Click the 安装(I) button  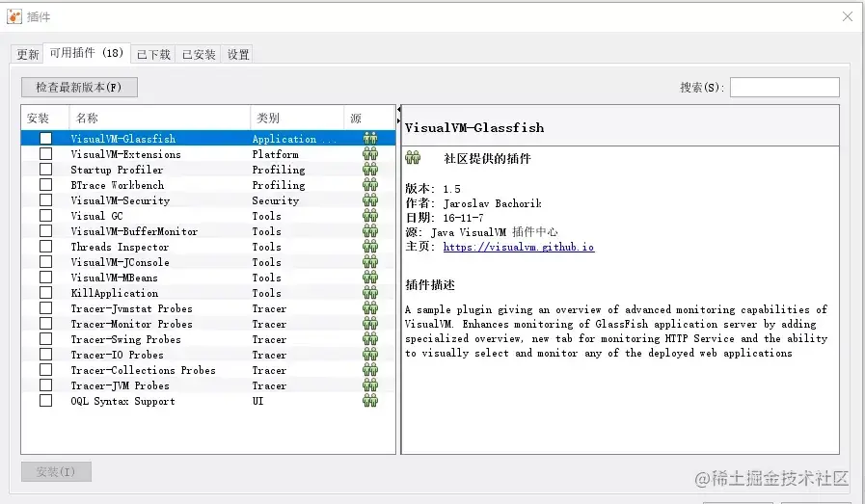pos(56,472)
